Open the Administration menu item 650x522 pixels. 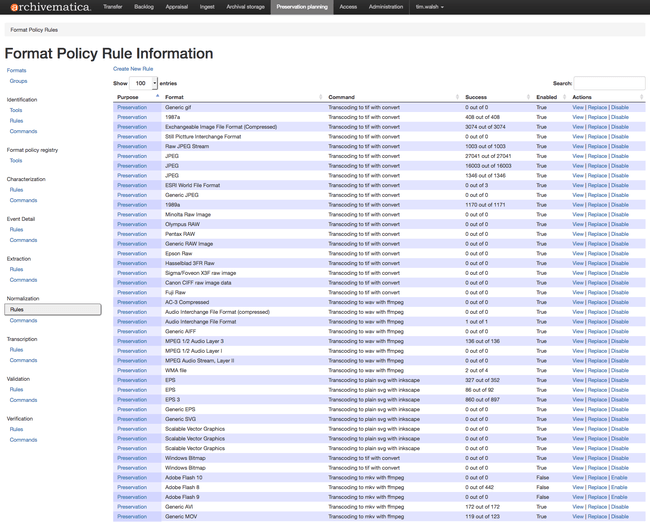pos(386,7)
